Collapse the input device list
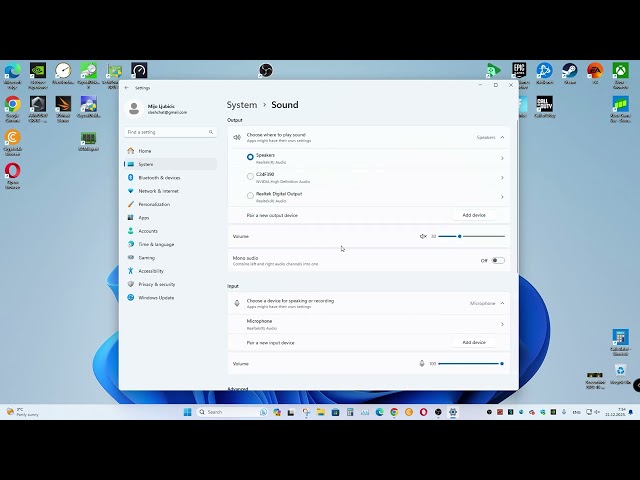Screen dimensions: 640x480 502,303
